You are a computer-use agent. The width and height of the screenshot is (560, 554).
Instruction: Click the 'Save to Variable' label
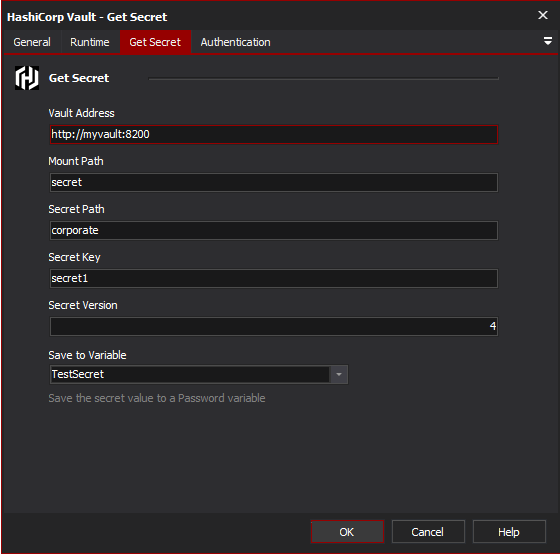tap(87, 355)
